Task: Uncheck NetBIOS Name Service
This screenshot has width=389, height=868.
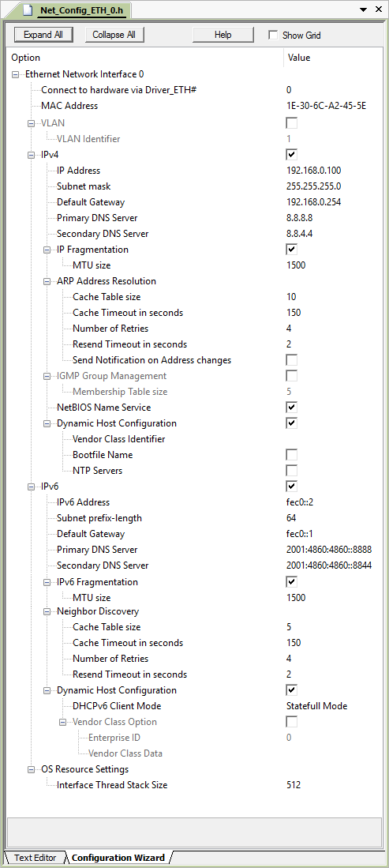Action: [292, 408]
